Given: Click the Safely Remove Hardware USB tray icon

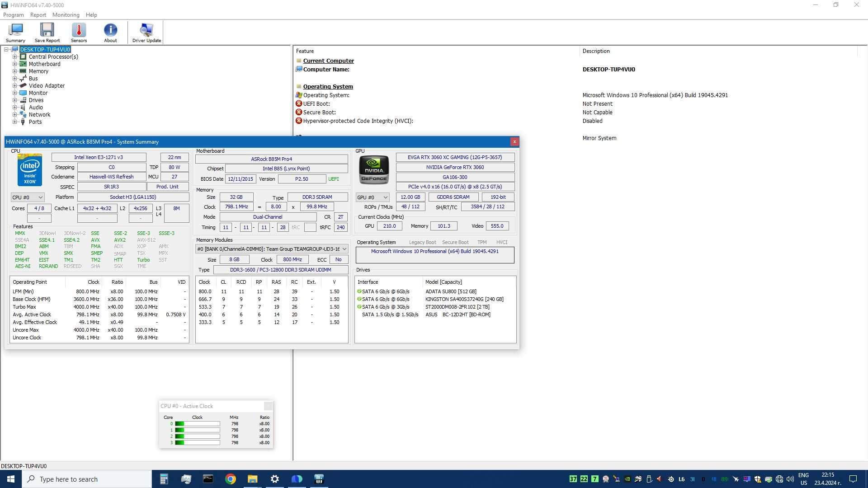Looking at the screenshot, I should coord(649,479).
